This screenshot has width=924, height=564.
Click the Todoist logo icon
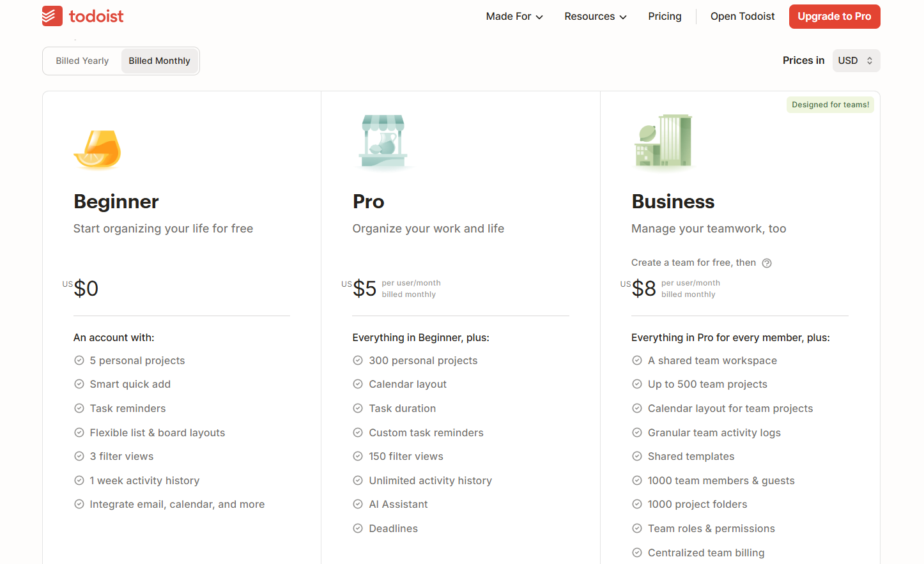click(52, 16)
